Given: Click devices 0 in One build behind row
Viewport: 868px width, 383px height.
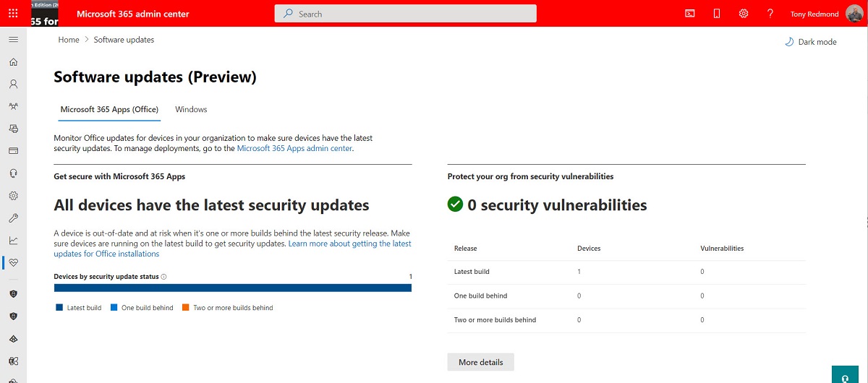Looking at the screenshot, I should tap(579, 296).
